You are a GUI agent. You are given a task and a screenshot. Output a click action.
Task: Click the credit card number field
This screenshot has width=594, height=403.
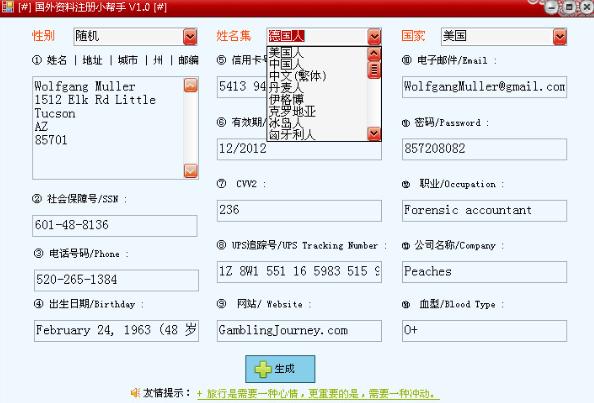pyautogui.click(x=242, y=87)
